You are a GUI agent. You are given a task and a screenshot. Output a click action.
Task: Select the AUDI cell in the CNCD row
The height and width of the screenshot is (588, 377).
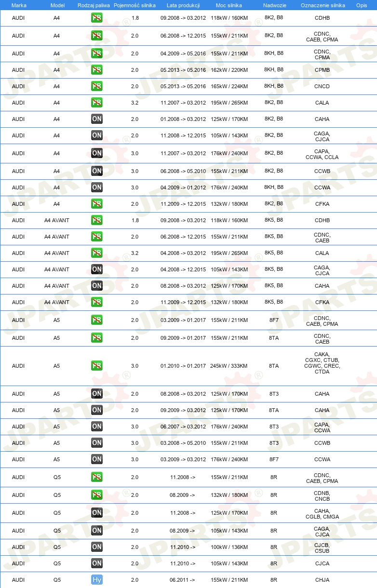(x=18, y=86)
